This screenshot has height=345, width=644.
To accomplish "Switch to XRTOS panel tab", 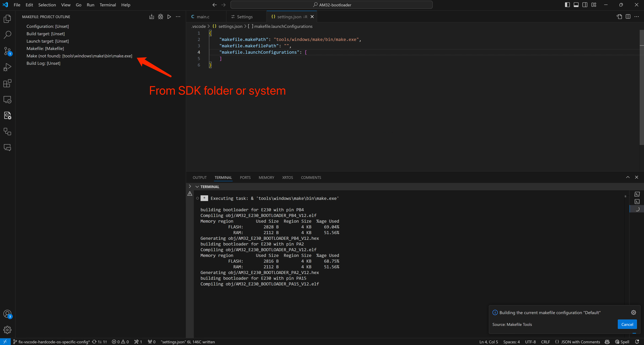I will [288, 177].
